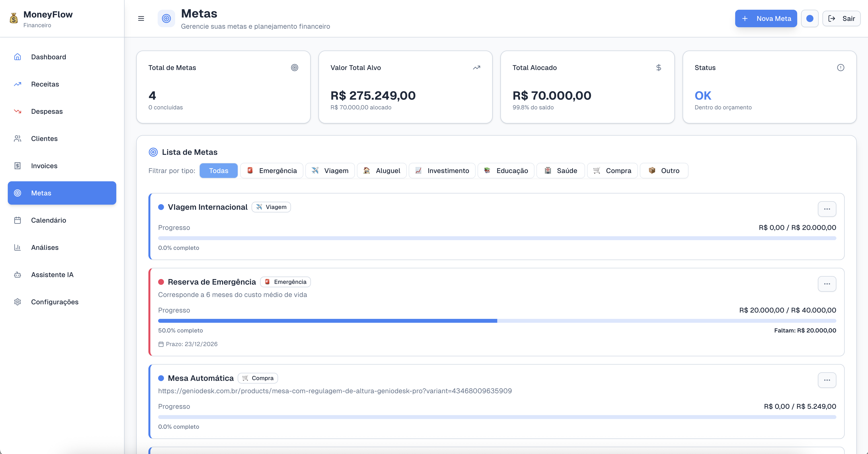
Task: Open Clientes in the sidebar
Action: (x=62, y=139)
